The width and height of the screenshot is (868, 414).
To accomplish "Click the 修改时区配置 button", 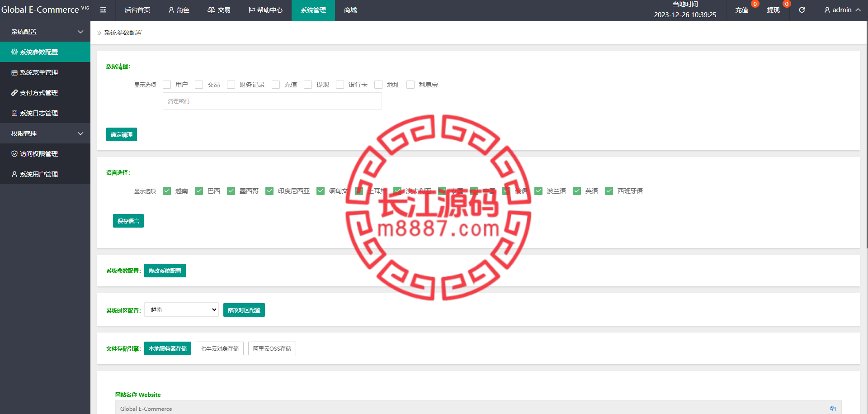I will (x=244, y=310).
